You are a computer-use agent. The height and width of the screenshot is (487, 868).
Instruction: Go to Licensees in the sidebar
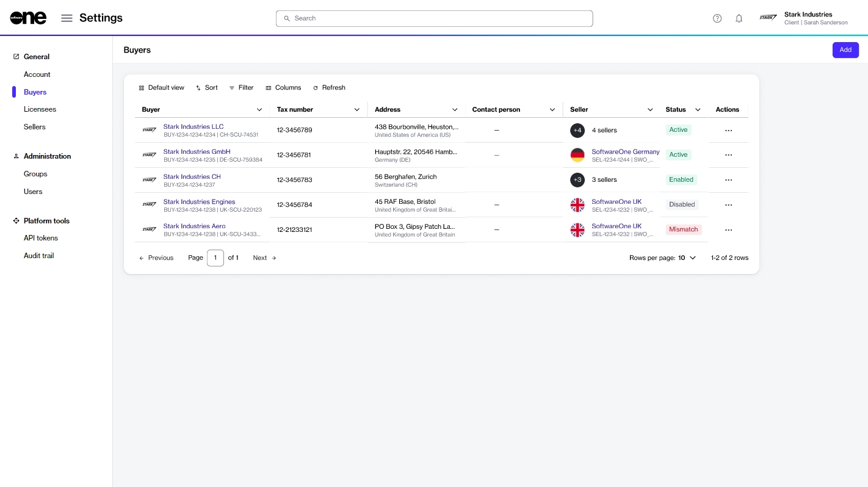click(40, 109)
